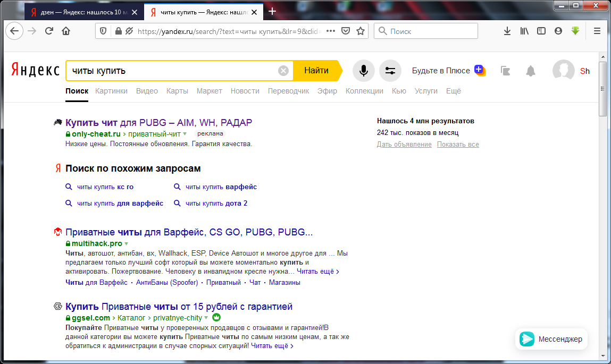Expand dropdown arrow next to only-cheat.ru
Viewport: 611px width, 364px height.
[x=185, y=134]
